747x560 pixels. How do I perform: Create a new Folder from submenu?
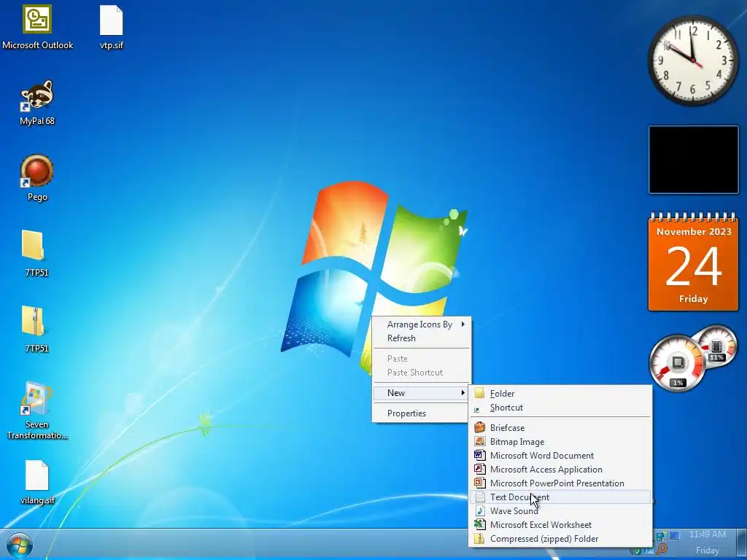[x=560, y=393]
